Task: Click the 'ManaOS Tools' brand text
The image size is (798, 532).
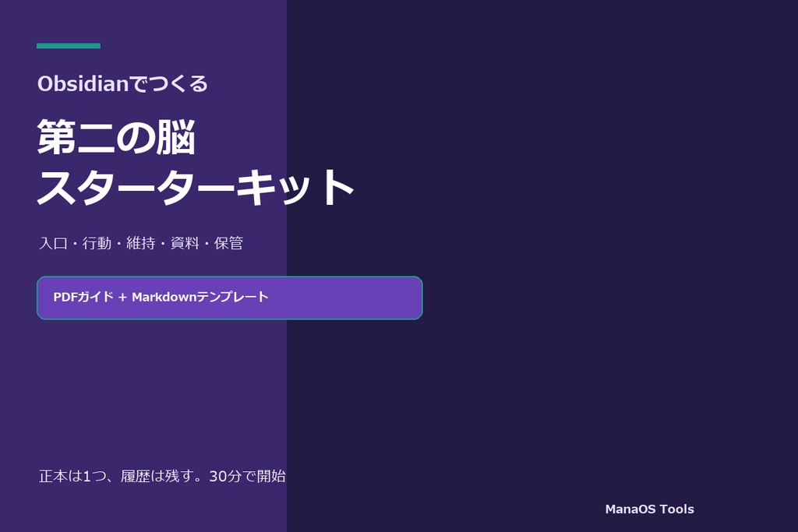Action: pos(649,509)
